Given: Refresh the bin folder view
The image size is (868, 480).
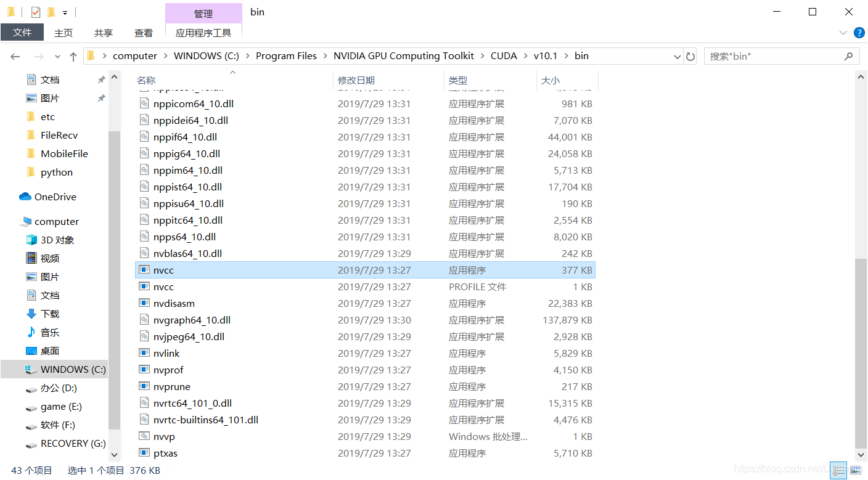Looking at the screenshot, I should pyautogui.click(x=690, y=56).
